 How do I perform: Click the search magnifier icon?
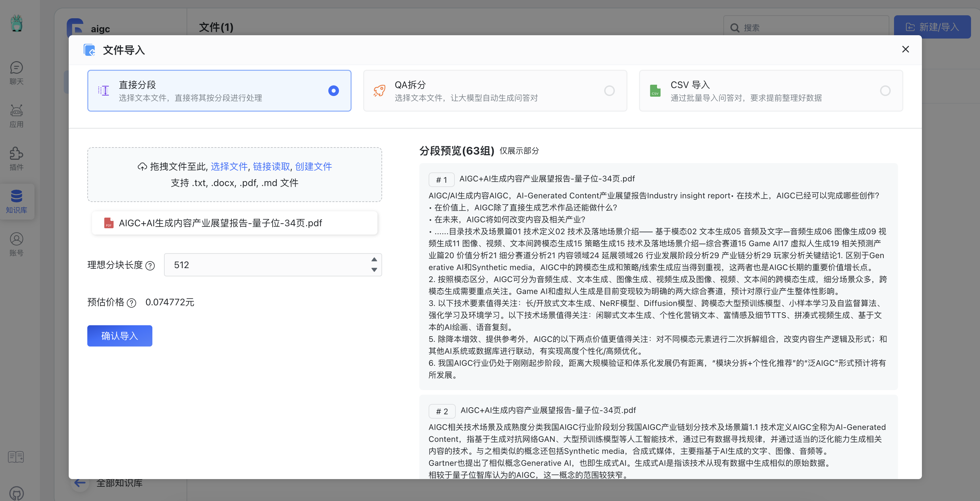[x=735, y=28]
